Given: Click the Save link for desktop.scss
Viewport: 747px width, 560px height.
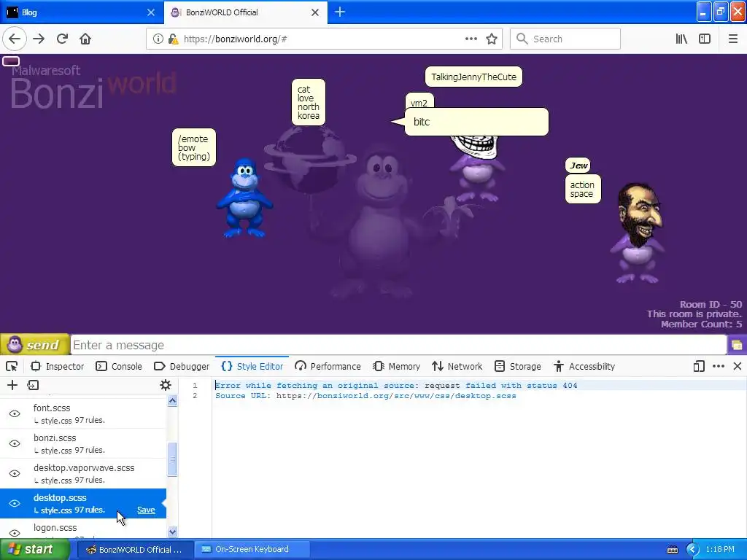Looking at the screenshot, I should [146, 510].
